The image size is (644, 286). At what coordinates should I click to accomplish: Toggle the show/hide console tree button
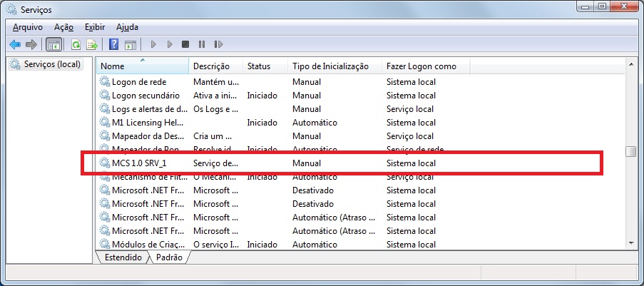(x=53, y=44)
